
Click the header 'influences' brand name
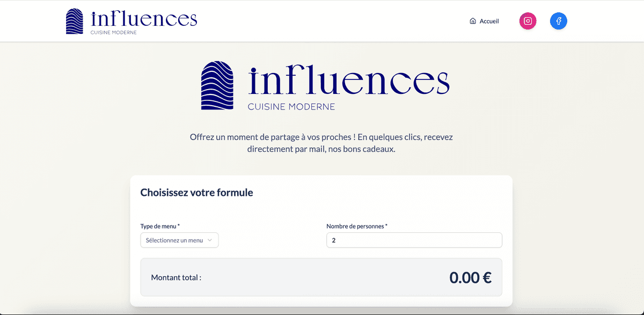[144, 19]
